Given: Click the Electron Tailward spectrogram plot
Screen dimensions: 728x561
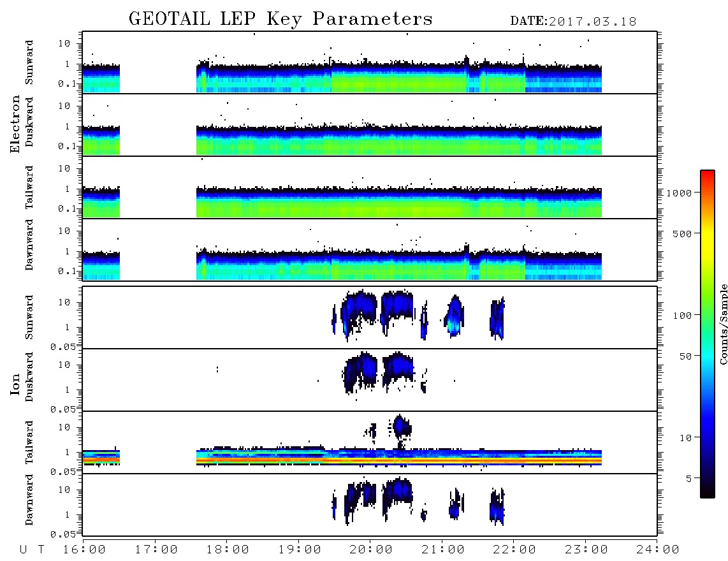Looking at the screenshot, I should point(370,187).
